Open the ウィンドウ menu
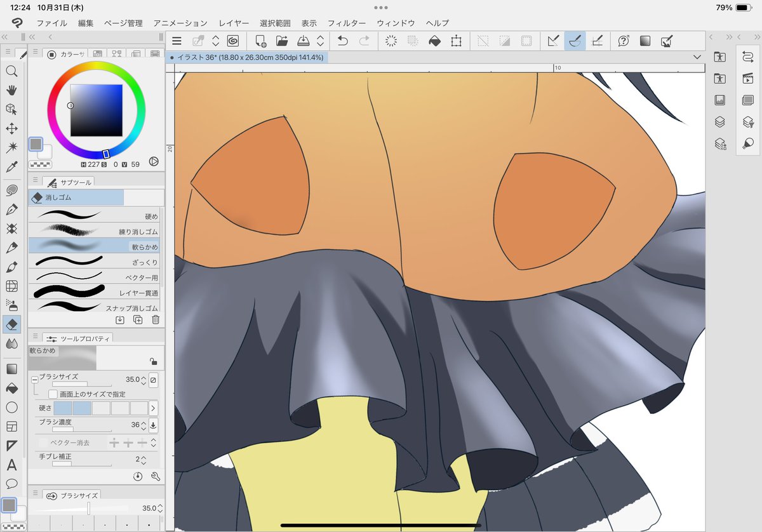The width and height of the screenshot is (762, 532). (x=396, y=23)
